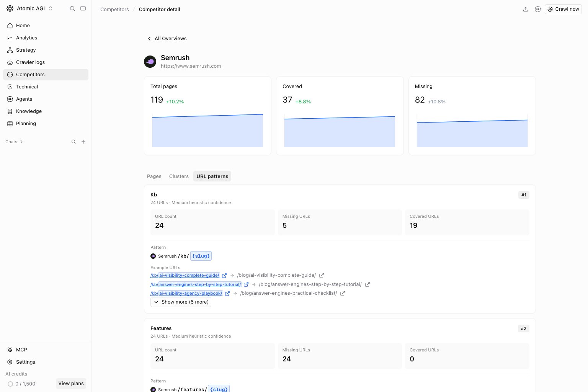This screenshot has height=392, width=588.
Task: Click the #1 rank badge
Action: [524, 195]
